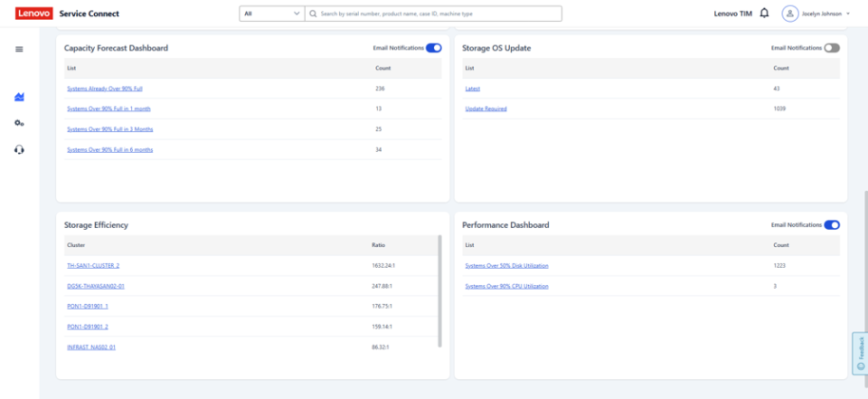Disable Capacity Forecast email notifications toggle
Screen dimensions: 868x399
click(x=433, y=48)
